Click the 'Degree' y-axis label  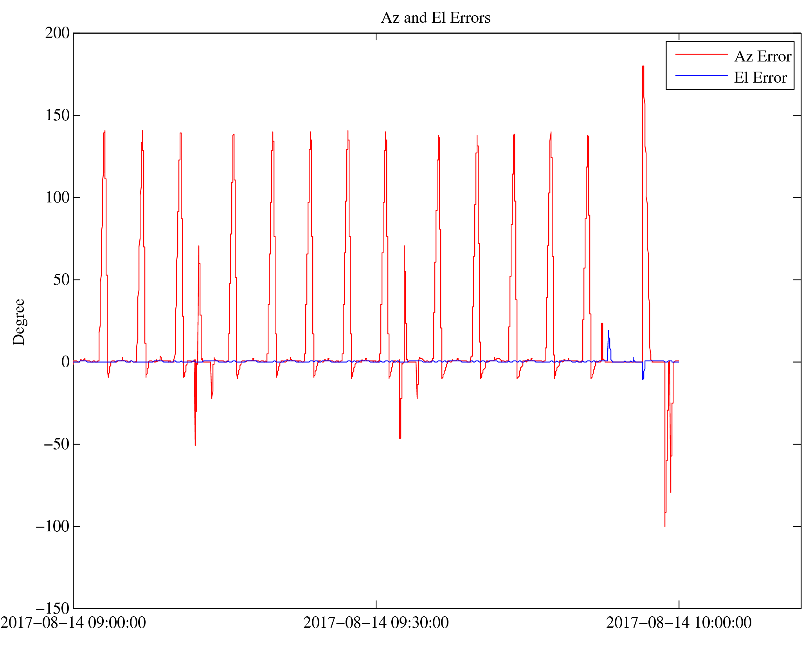19,322
